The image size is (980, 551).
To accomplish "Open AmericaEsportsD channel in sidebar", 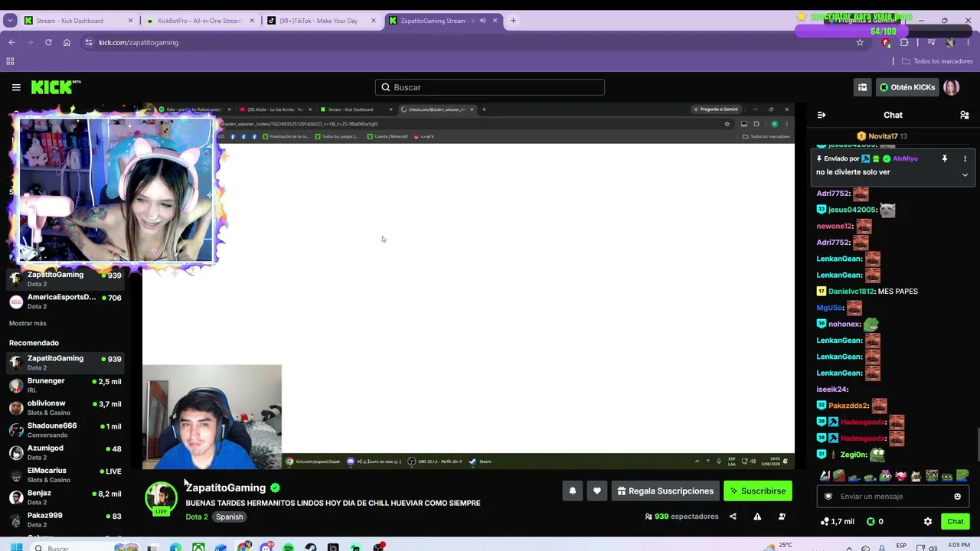I will click(66, 302).
